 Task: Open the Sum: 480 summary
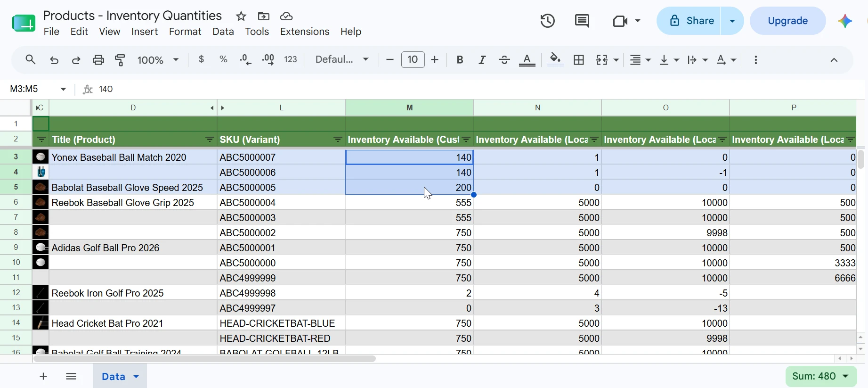click(820, 376)
